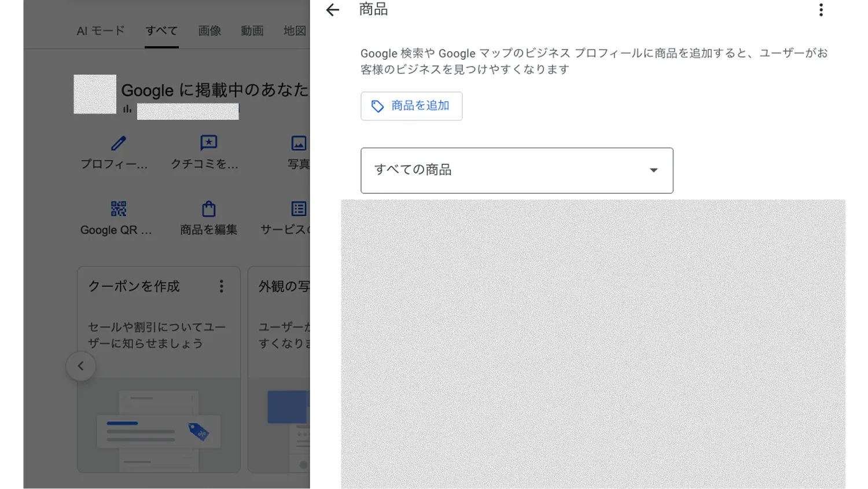Click the business profile thumbnail image
This screenshot has width=868, height=489.
(x=94, y=94)
